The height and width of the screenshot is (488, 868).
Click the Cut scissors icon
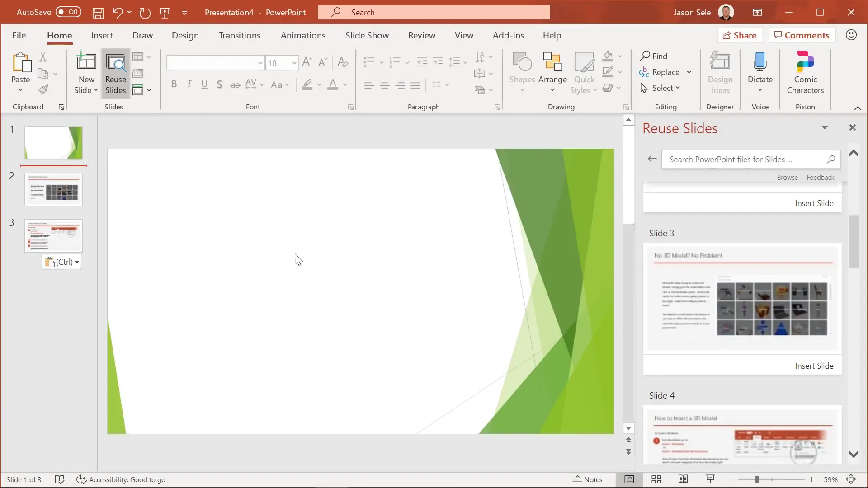(x=43, y=57)
